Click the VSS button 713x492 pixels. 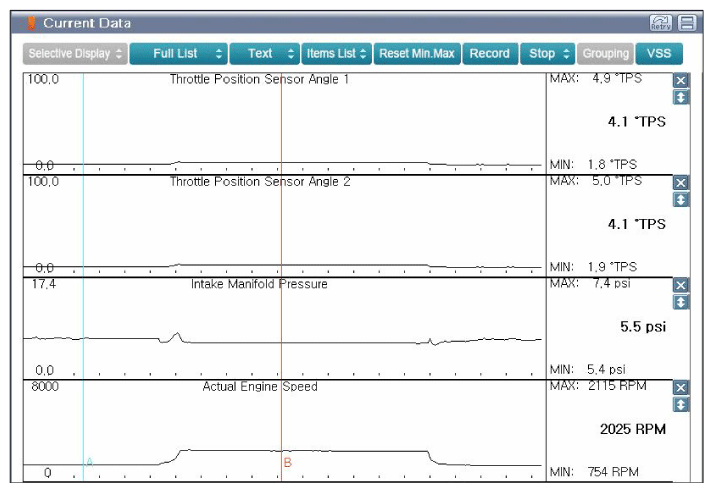click(x=659, y=54)
